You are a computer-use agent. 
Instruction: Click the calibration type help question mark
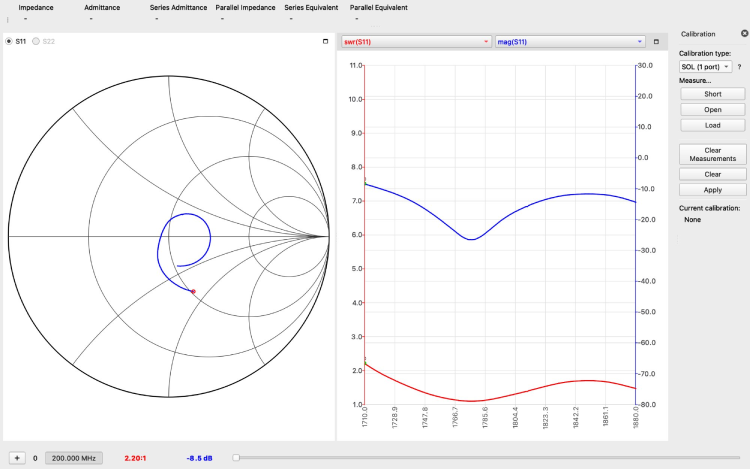pyautogui.click(x=739, y=66)
